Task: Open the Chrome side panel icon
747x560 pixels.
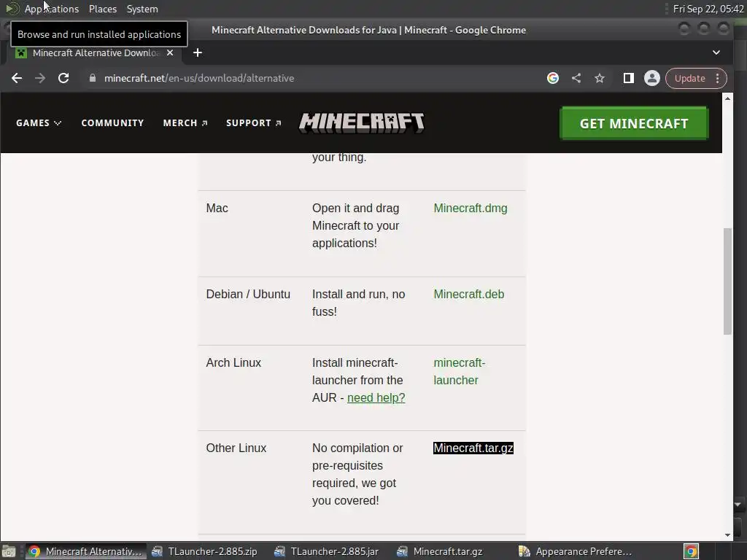Action: tap(628, 78)
